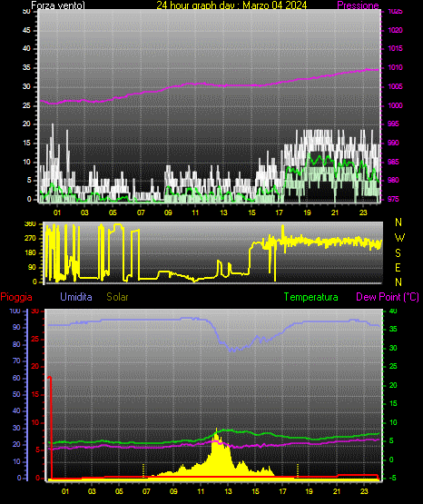
Task: Click the W compass direction label
Action: pyautogui.click(x=399, y=238)
